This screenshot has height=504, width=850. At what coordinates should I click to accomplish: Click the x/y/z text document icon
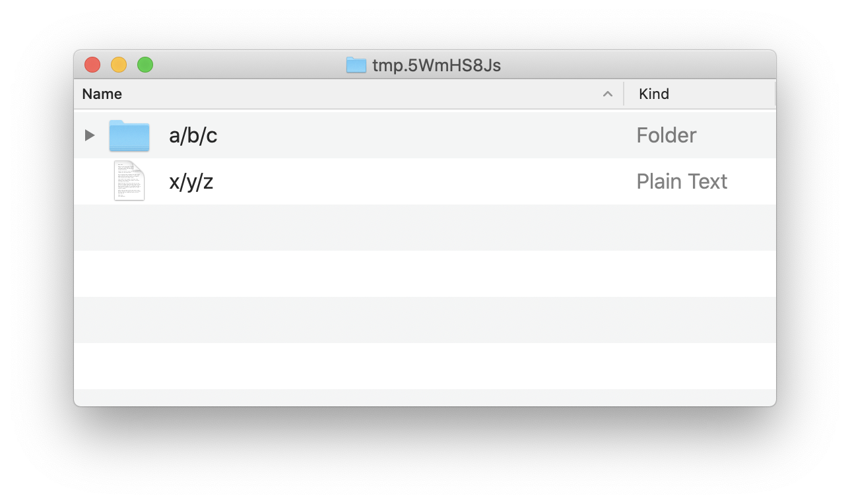[129, 181]
